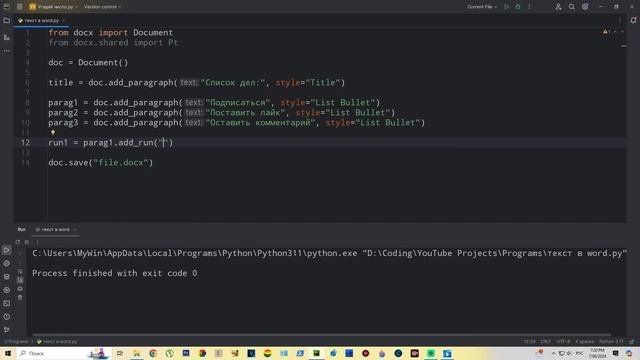Screen dimensions: 640x360
Task: Click line 14 doc.save code
Action: pos(100,162)
